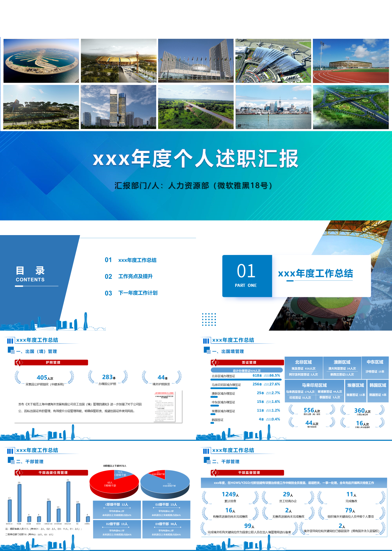Select '16人次' 外国人来华邀请函 statistic
The width and height of the screenshot is (392, 551).
click(362, 424)
